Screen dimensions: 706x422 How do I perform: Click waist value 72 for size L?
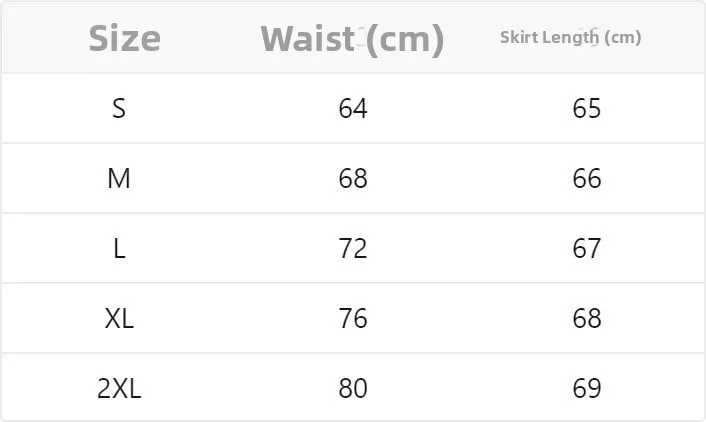[353, 248]
